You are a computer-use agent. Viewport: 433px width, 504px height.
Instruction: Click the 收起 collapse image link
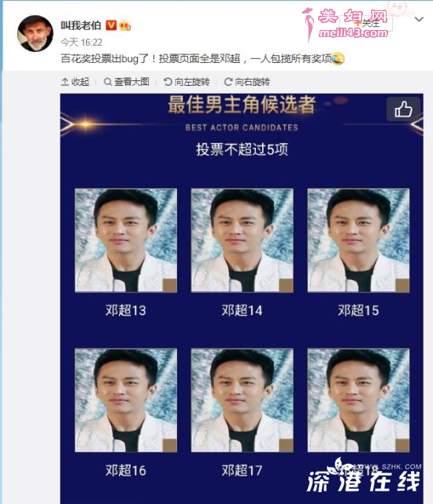(75, 82)
